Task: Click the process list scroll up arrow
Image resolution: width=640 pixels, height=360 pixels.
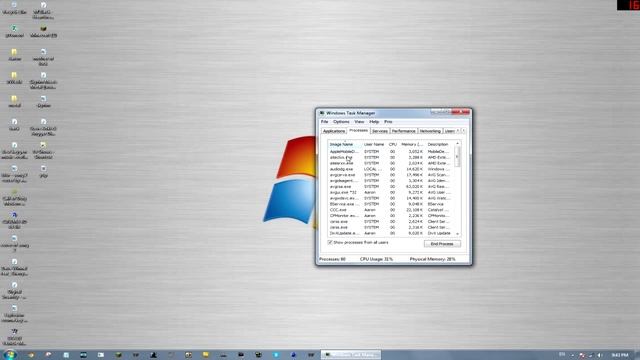Action: click(x=458, y=144)
